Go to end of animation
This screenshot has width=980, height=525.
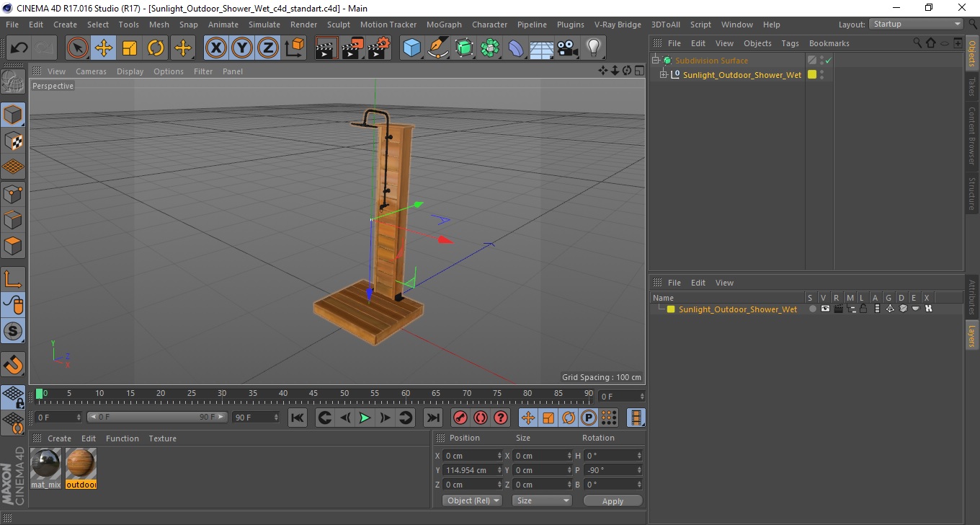click(432, 418)
